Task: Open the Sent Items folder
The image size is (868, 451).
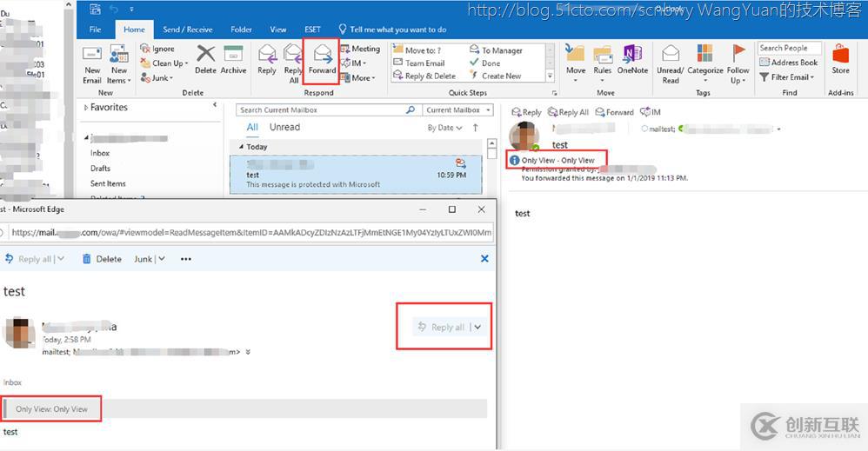Action: point(108,183)
